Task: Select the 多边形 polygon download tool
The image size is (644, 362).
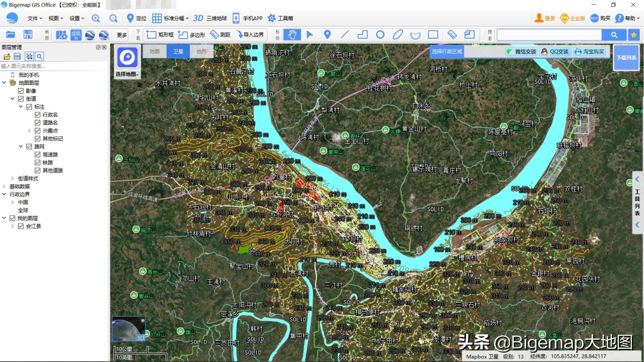Action: coord(191,35)
